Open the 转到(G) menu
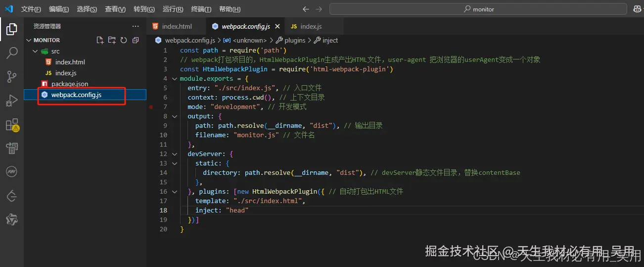The width and height of the screenshot is (644, 267). [144, 9]
